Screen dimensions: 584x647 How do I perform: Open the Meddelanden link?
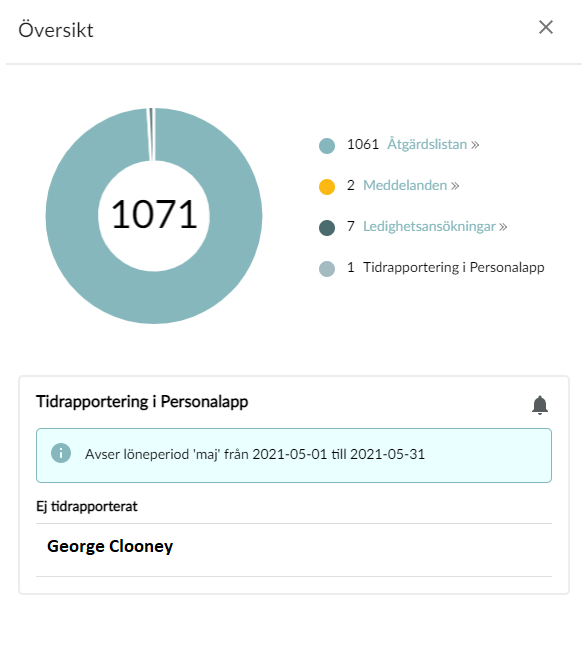pos(405,185)
